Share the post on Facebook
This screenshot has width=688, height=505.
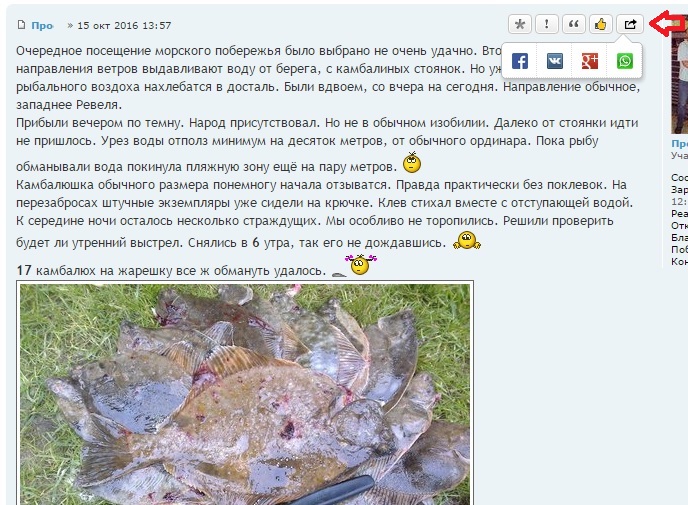[520, 61]
